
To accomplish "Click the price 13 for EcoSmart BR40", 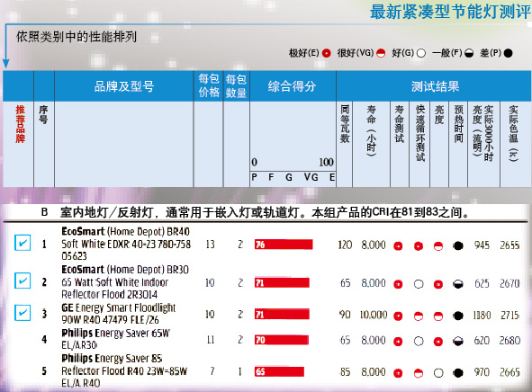I will pyautogui.click(x=210, y=245).
